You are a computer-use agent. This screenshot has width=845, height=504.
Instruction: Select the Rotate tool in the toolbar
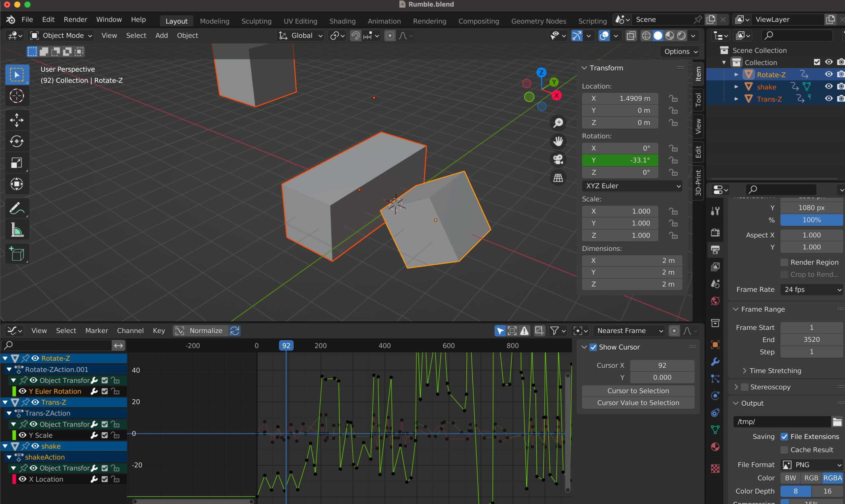(17, 142)
